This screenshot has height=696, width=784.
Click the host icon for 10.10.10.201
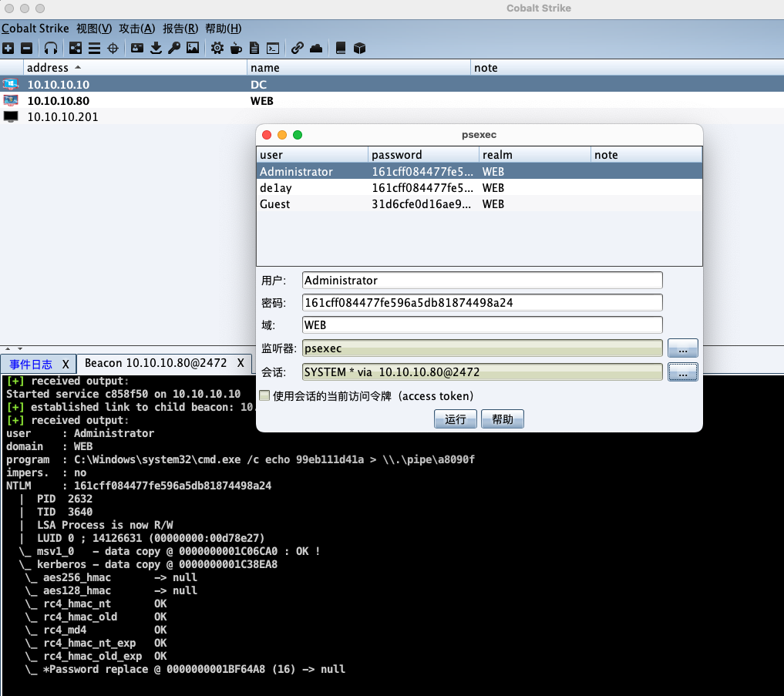(11, 116)
